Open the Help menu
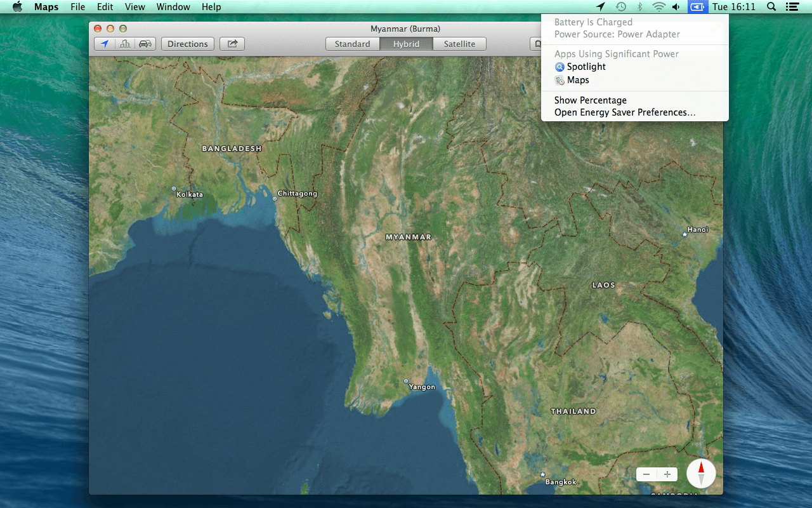Image resolution: width=812 pixels, height=508 pixels. point(211,7)
